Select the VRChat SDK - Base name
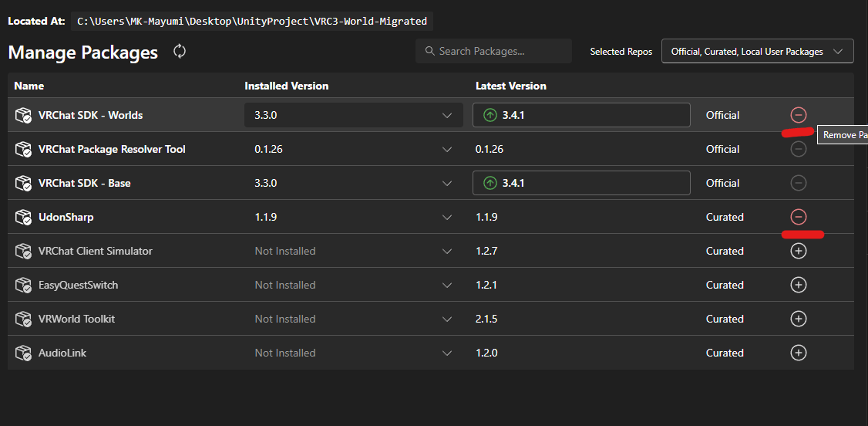 tap(85, 183)
